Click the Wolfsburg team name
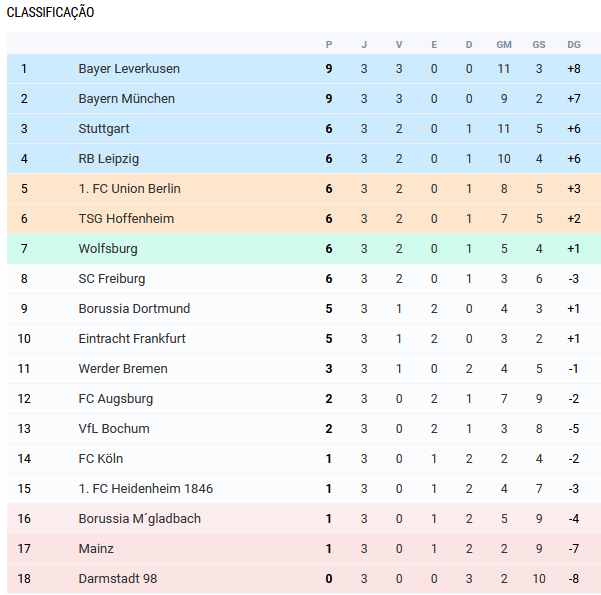The height and width of the screenshot is (595, 601). tap(108, 249)
